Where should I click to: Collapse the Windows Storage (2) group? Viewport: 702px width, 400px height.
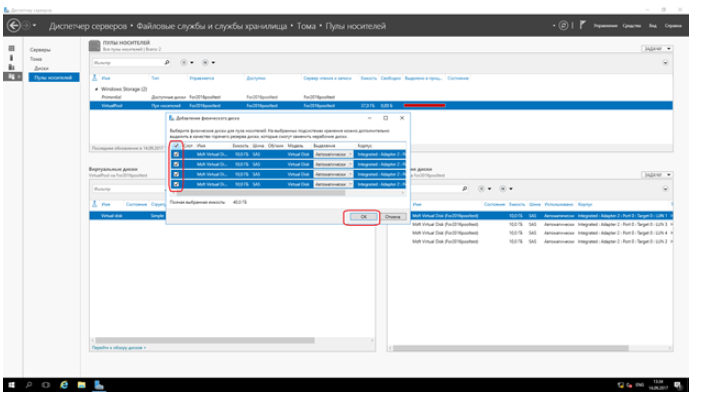tap(97, 89)
